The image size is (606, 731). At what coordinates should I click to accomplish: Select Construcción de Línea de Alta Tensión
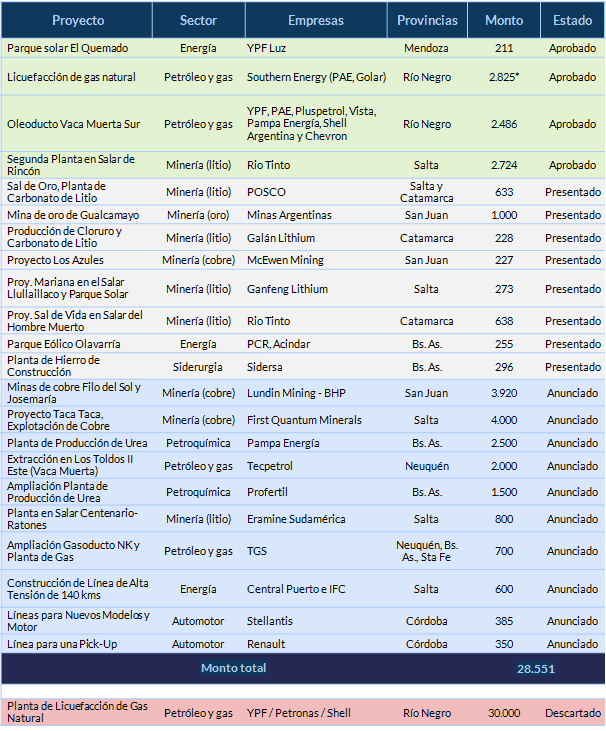[77, 589]
